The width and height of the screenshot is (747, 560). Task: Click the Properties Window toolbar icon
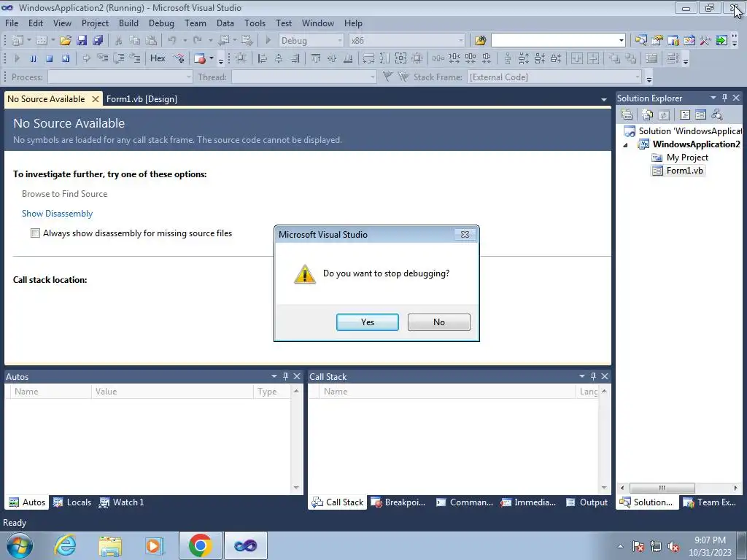(657, 41)
